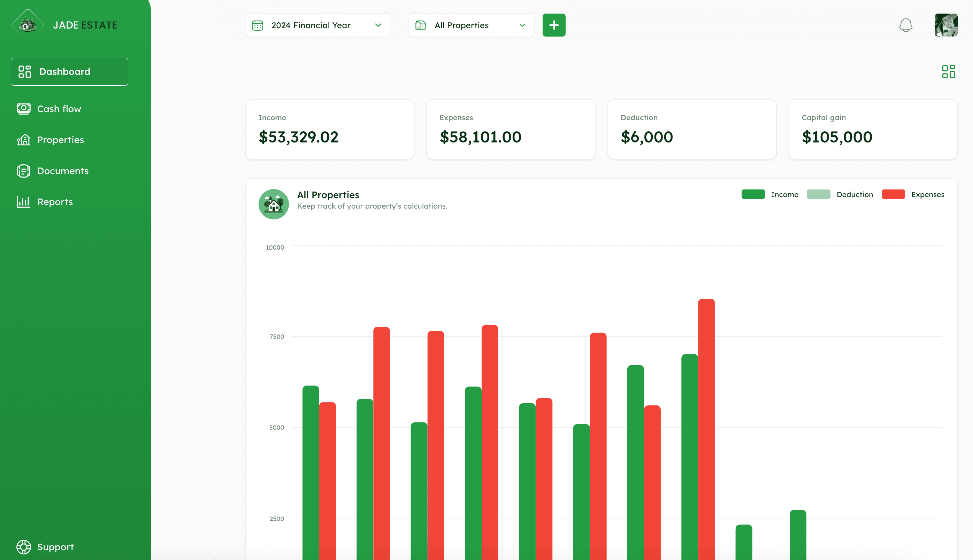Toggle Expenses series in chart legend

point(927,195)
